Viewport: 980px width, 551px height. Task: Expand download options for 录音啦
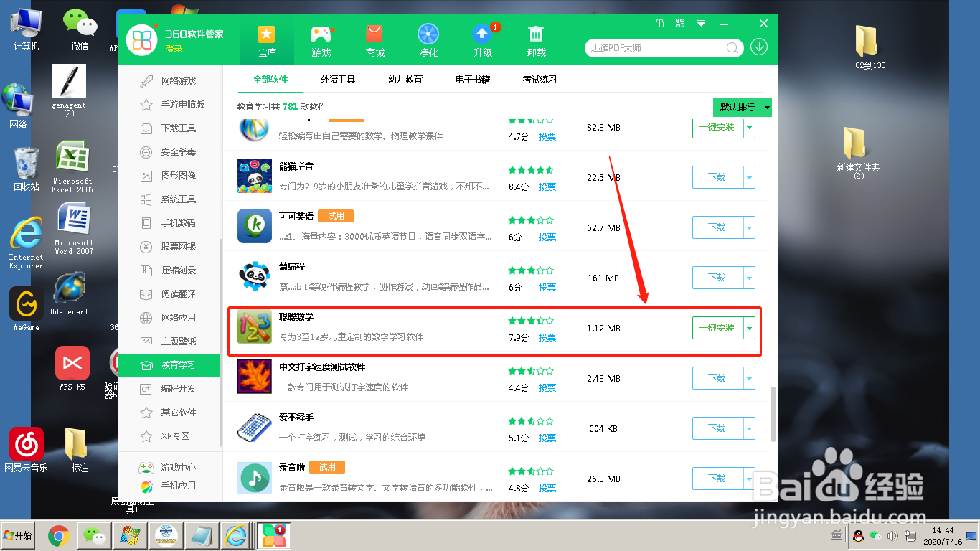(750, 479)
